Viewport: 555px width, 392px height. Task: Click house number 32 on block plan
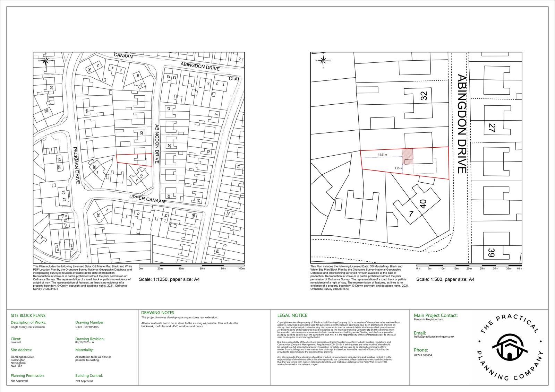pos(424,96)
